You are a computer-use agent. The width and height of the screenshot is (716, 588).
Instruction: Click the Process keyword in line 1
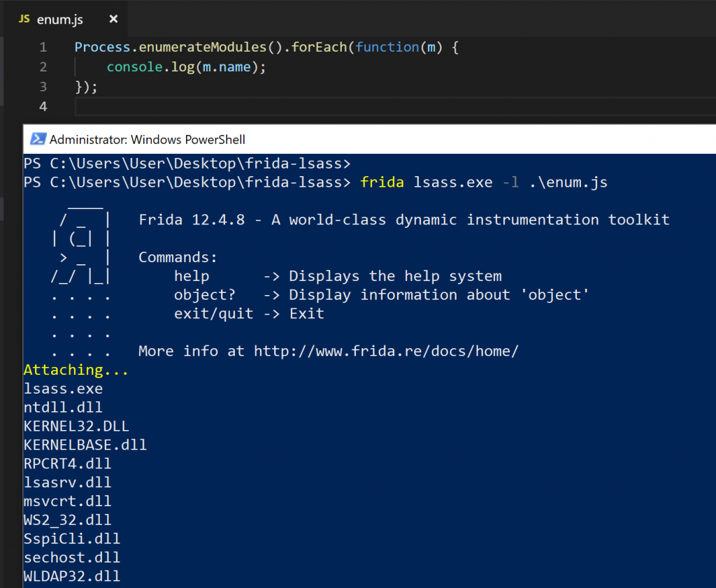(x=103, y=48)
